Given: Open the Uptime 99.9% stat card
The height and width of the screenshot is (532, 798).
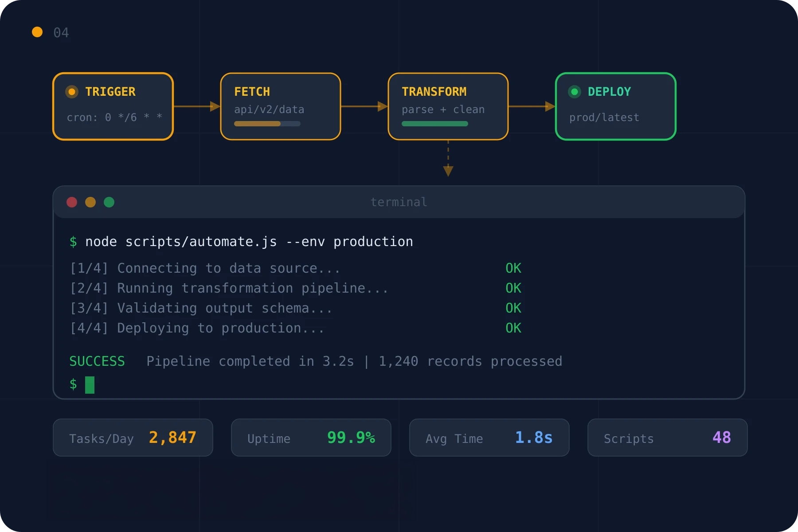Looking at the screenshot, I should 311,438.
